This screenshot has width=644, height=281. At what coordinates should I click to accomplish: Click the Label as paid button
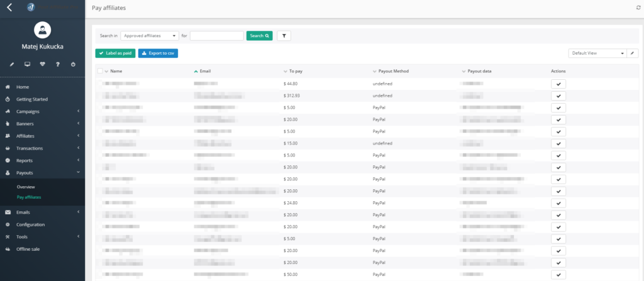pyautogui.click(x=115, y=53)
